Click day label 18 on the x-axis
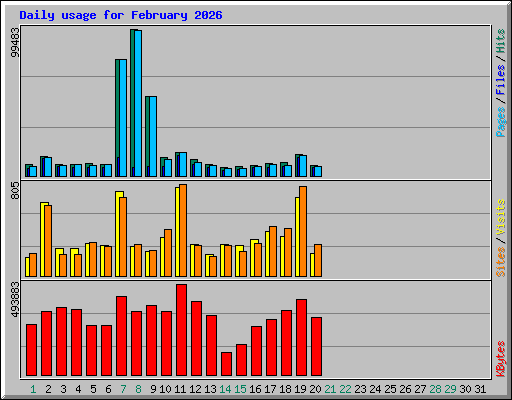The image size is (512, 400). point(285,389)
